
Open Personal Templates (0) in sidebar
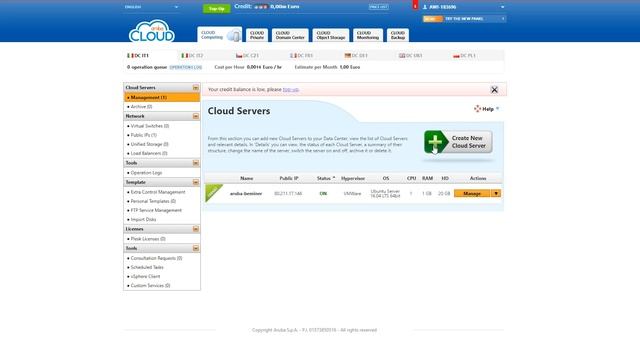(x=153, y=201)
